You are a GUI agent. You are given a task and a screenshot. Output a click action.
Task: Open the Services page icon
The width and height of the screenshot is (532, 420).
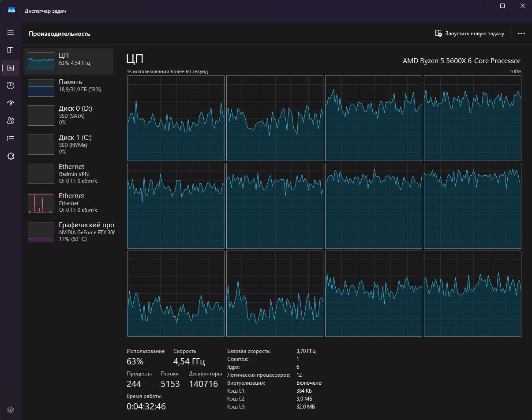pyautogui.click(x=11, y=156)
